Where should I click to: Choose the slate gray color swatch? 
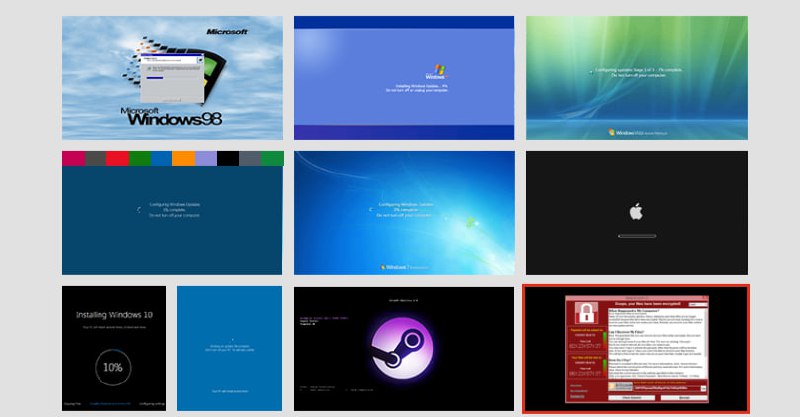250,159
